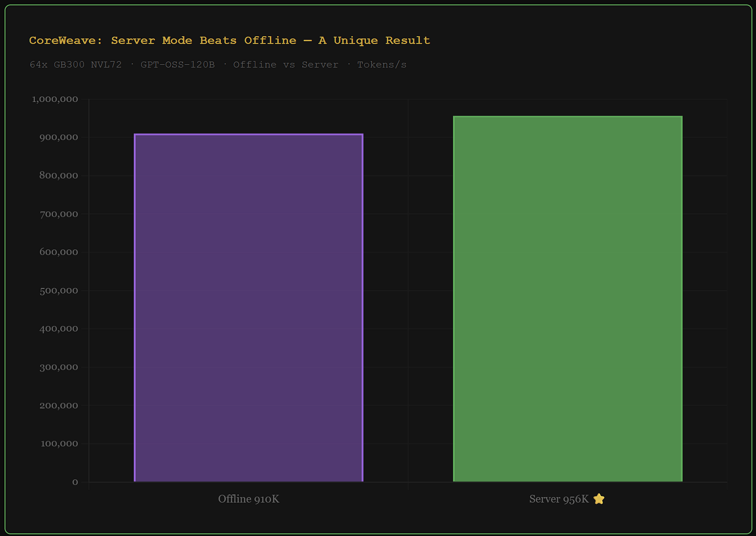Viewport: 756px width, 536px height.
Task: Click the chart title 'CoreWeave: Server Mode Beats Offline'
Action: [x=230, y=40]
